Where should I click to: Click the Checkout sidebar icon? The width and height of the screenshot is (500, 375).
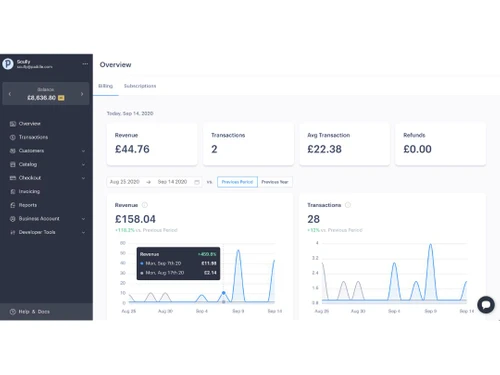(13, 178)
